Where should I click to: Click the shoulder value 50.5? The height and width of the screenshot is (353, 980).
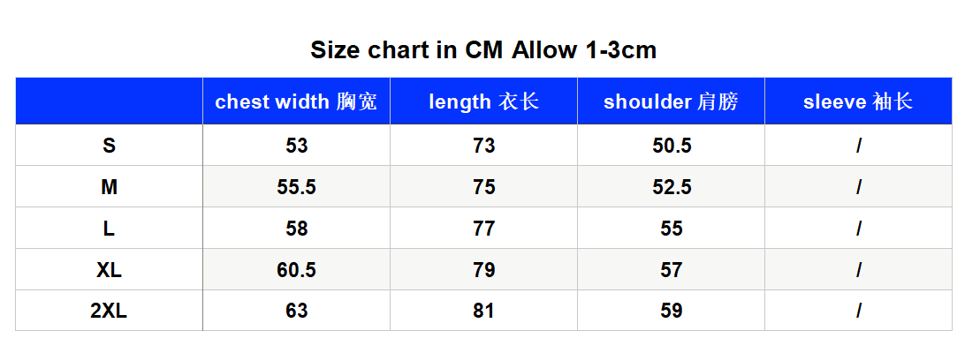672,146
